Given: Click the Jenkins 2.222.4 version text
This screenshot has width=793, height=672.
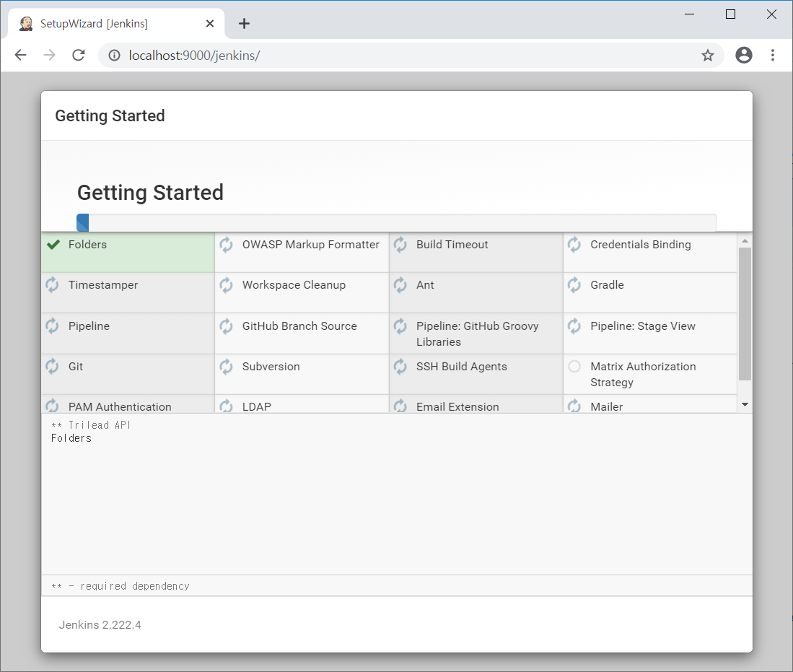Looking at the screenshot, I should 100,625.
